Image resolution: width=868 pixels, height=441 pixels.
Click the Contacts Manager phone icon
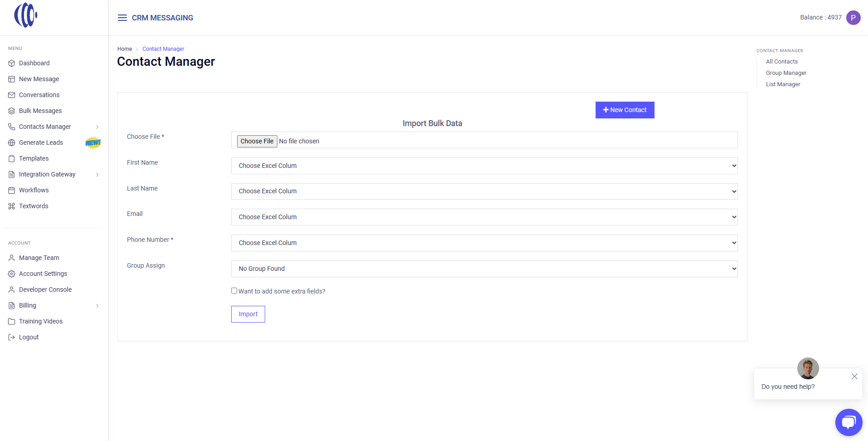(x=12, y=127)
